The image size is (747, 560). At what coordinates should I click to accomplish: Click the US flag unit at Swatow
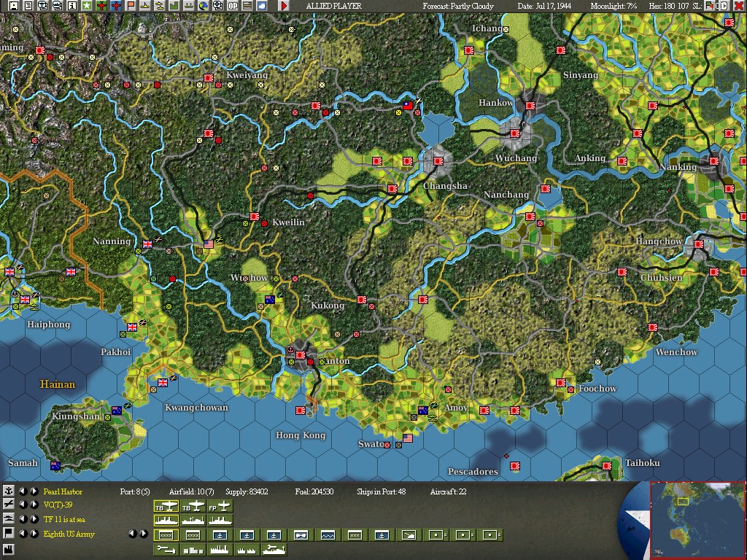408,438
